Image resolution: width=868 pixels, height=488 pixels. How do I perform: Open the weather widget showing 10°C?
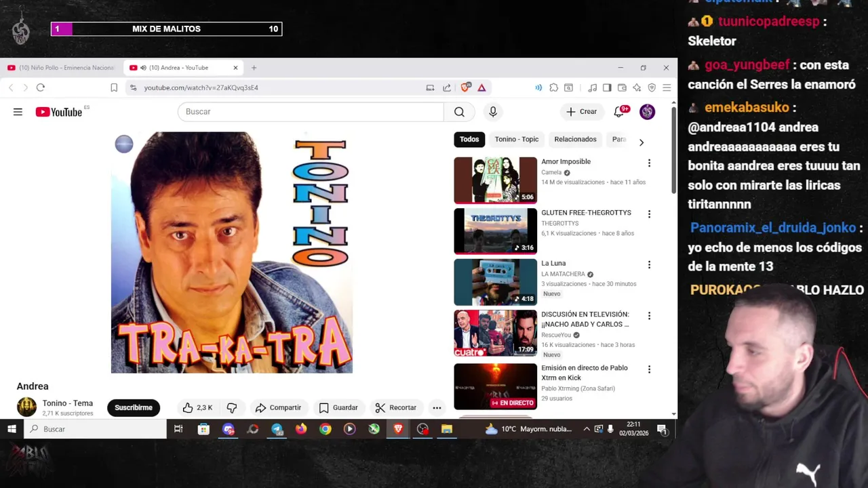(x=529, y=428)
